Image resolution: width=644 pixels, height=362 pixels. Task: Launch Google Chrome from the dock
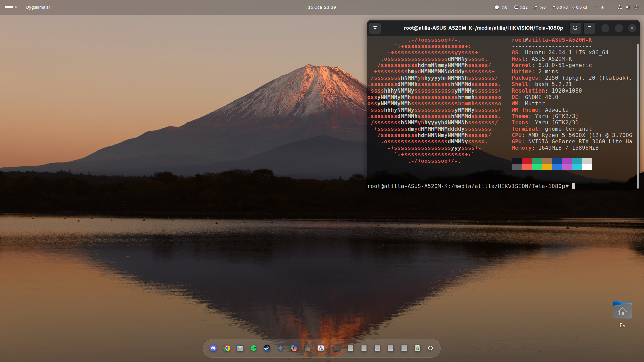click(227, 348)
